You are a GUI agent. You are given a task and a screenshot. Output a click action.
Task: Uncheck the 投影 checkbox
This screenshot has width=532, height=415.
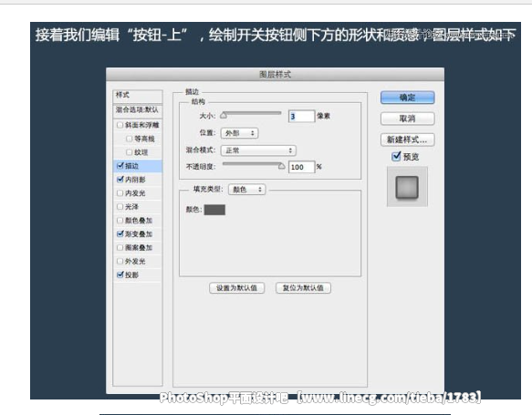[120, 275]
